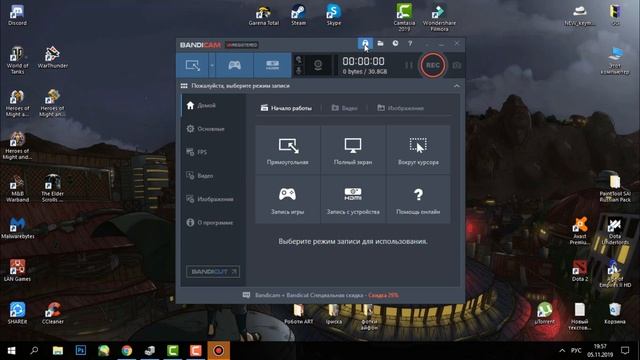The height and width of the screenshot is (360, 640).
Task: Open the dropdown arrow beside rectangle mode
Action: 212,65
